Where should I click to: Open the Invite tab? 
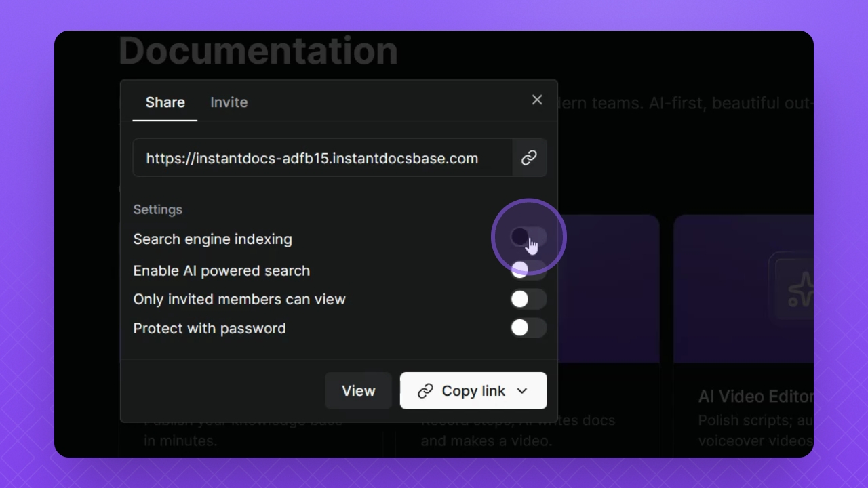pyautogui.click(x=229, y=102)
